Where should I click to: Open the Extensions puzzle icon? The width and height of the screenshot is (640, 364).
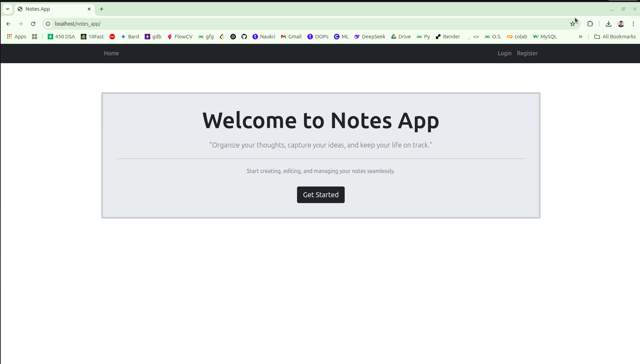pyautogui.click(x=590, y=24)
